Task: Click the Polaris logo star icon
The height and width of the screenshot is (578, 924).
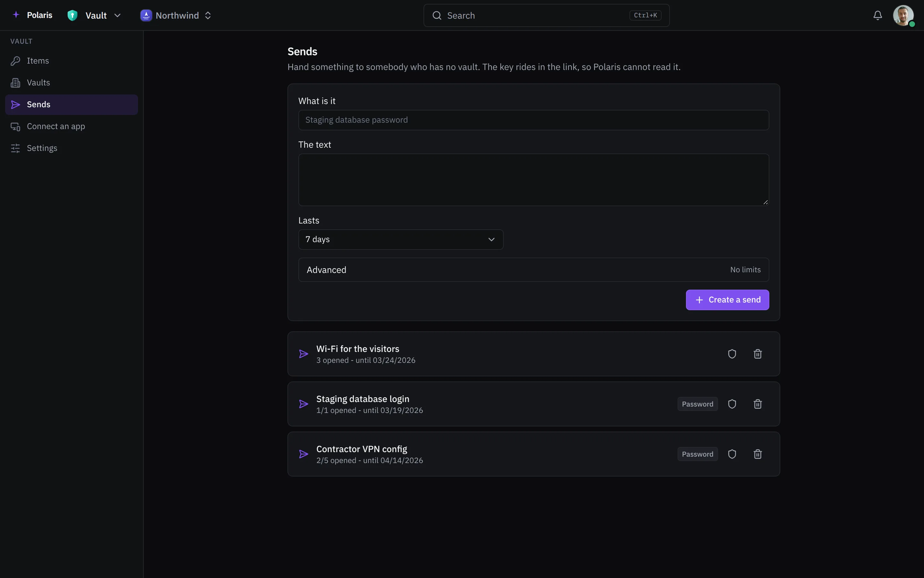Action: (16, 15)
